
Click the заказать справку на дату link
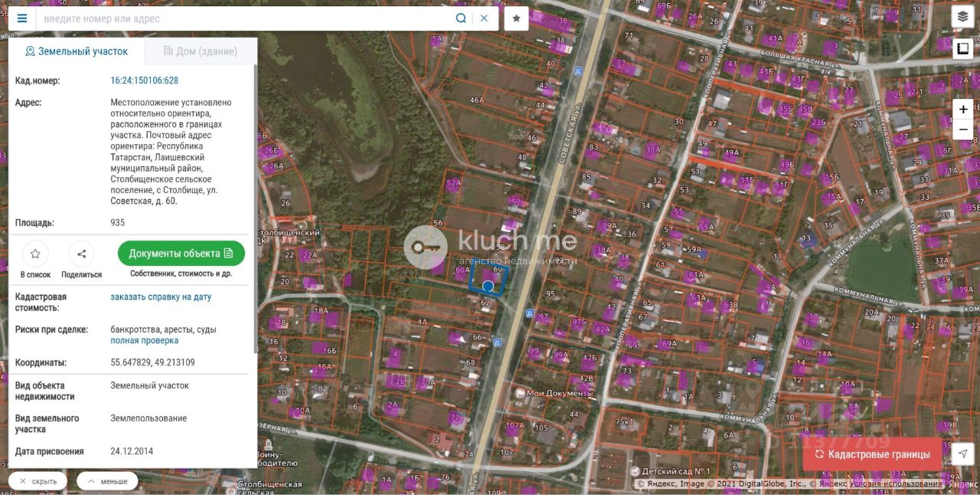click(x=161, y=297)
